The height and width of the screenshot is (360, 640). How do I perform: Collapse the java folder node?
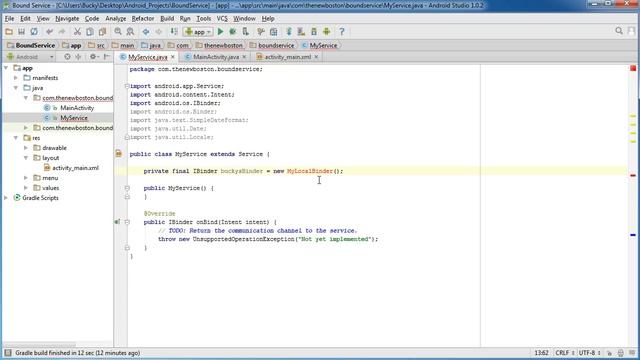[16, 88]
